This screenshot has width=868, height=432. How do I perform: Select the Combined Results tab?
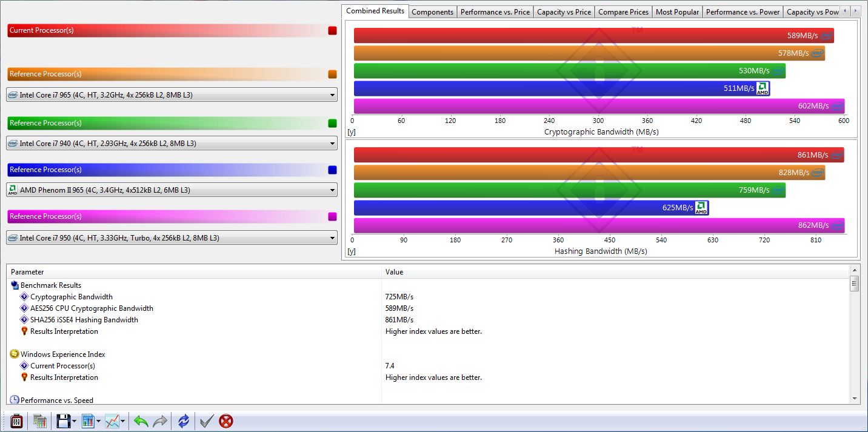[375, 11]
